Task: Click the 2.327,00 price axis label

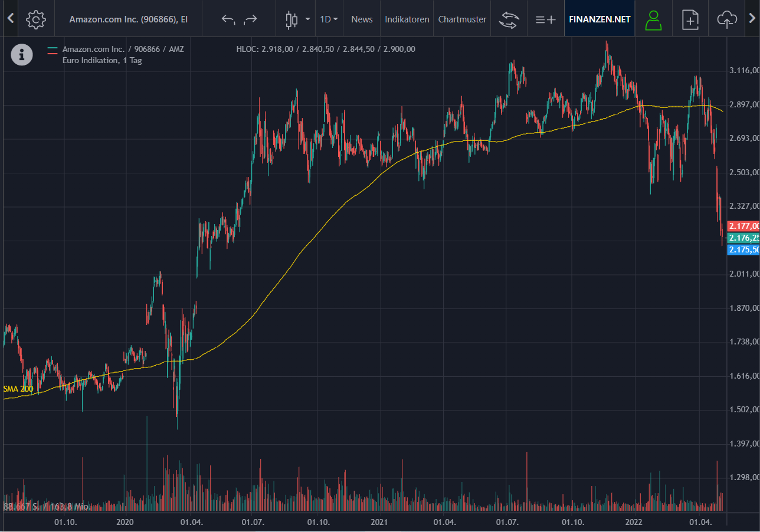Action: [743, 206]
